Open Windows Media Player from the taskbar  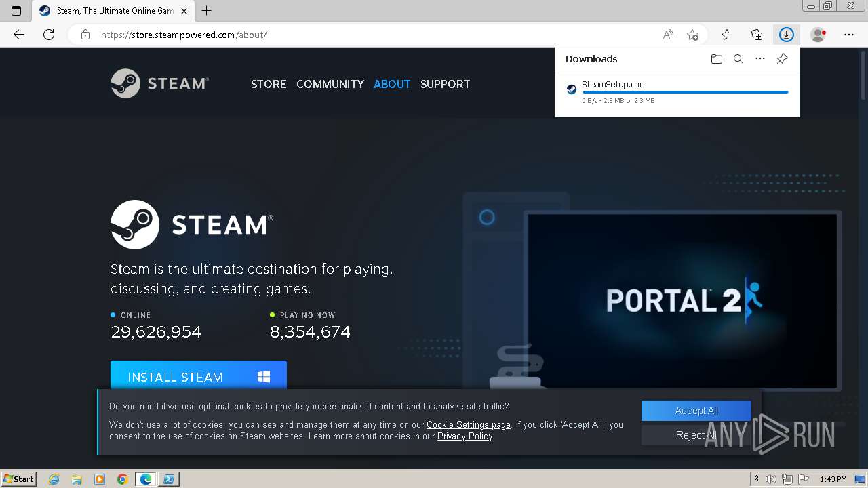[x=100, y=479]
